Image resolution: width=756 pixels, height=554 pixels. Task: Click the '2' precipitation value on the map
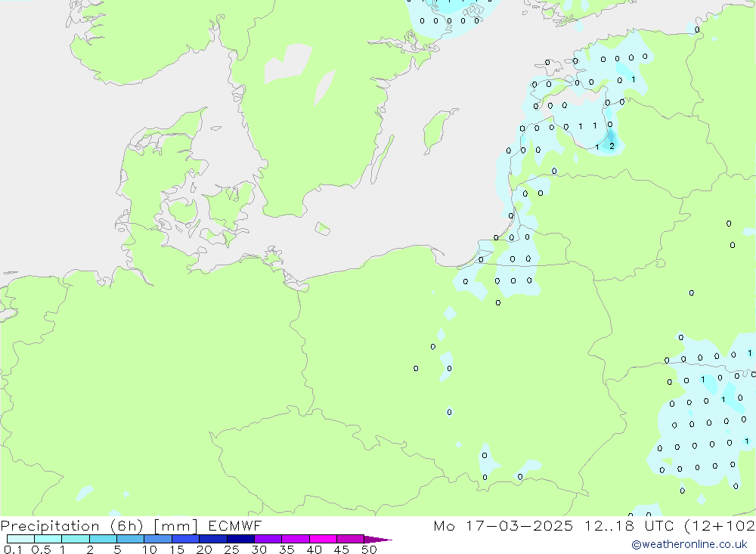(x=612, y=146)
